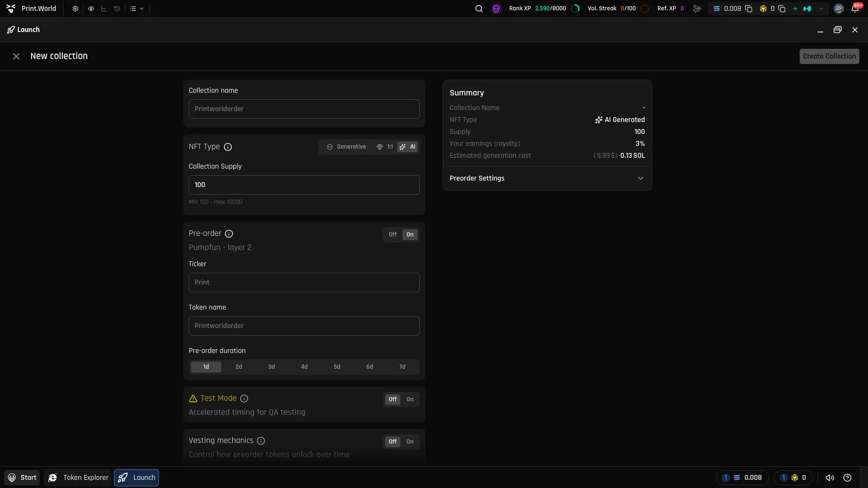
Task: Open settings gear in top toolbar
Action: [x=75, y=9]
